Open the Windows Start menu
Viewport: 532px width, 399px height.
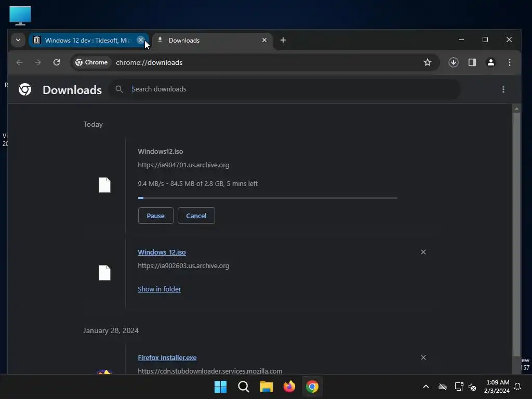220,387
